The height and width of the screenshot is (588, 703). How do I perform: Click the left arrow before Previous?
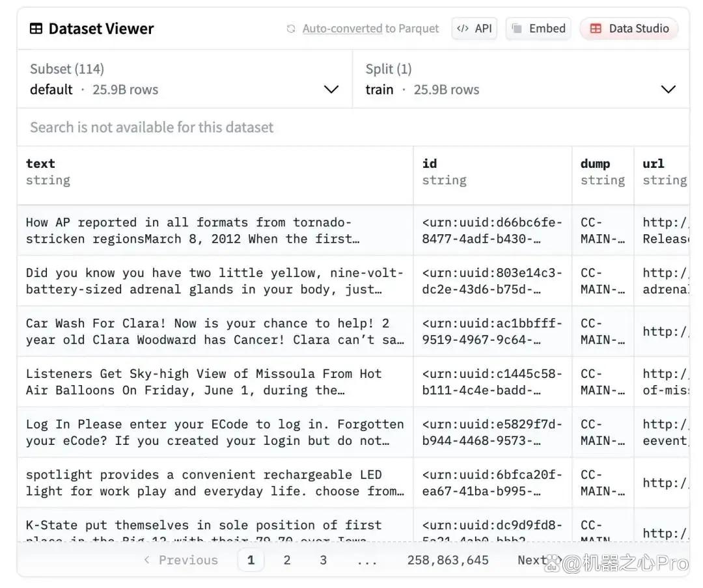tap(146, 559)
